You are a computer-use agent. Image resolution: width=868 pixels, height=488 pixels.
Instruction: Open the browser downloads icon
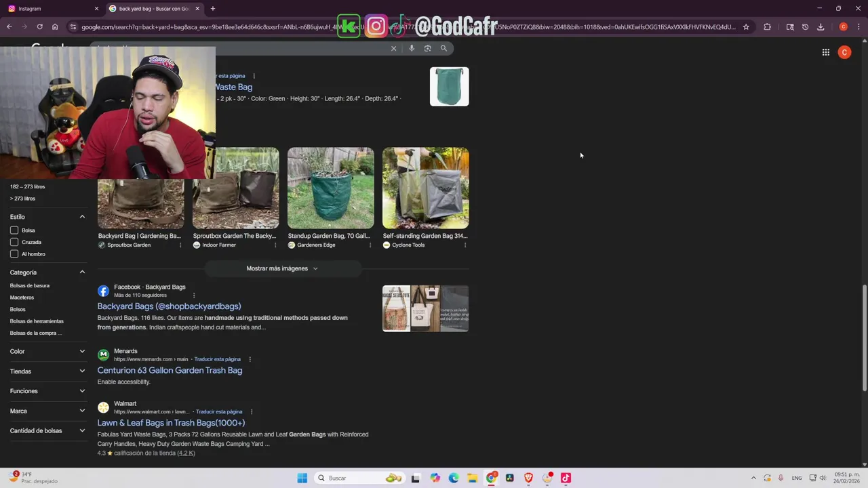point(821,27)
